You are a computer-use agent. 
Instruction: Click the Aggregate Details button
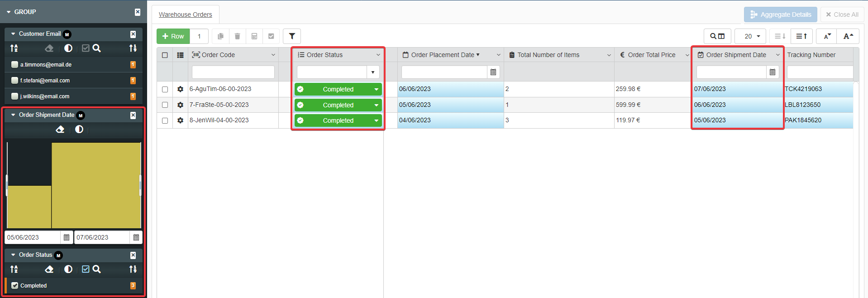coord(780,14)
